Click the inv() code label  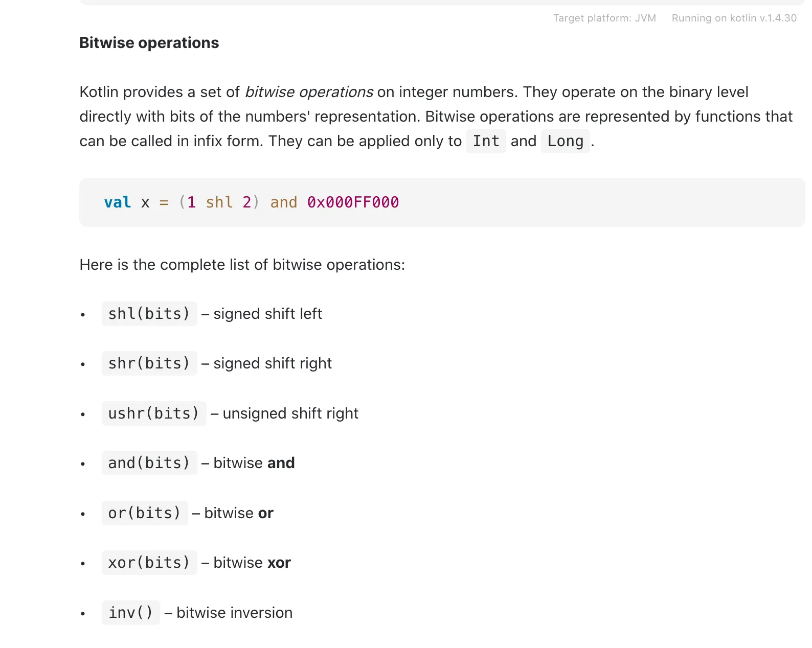pos(130,613)
